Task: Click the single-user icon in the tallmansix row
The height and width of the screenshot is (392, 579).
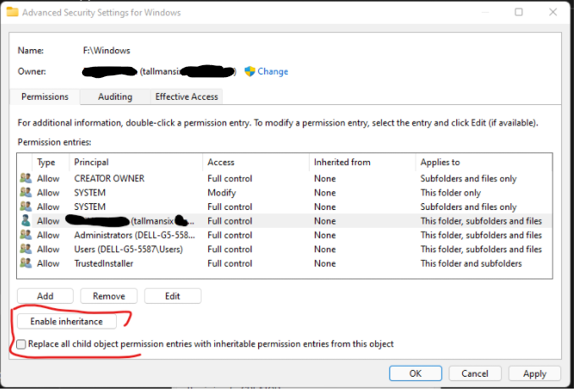Action: coord(26,221)
